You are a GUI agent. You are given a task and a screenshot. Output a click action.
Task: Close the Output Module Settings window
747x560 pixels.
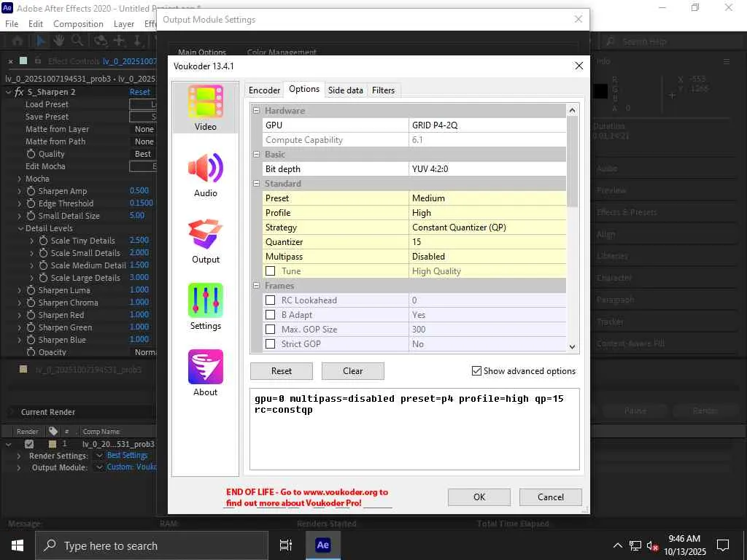pyautogui.click(x=578, y=19)
